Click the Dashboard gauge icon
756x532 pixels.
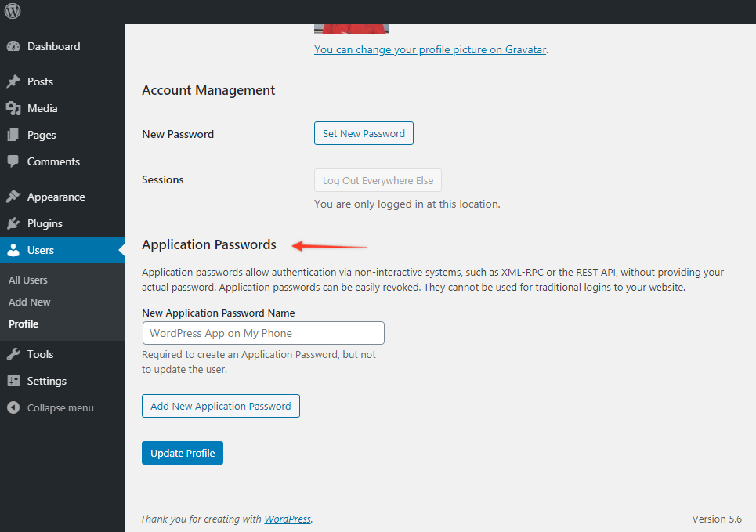click(13, 46)
